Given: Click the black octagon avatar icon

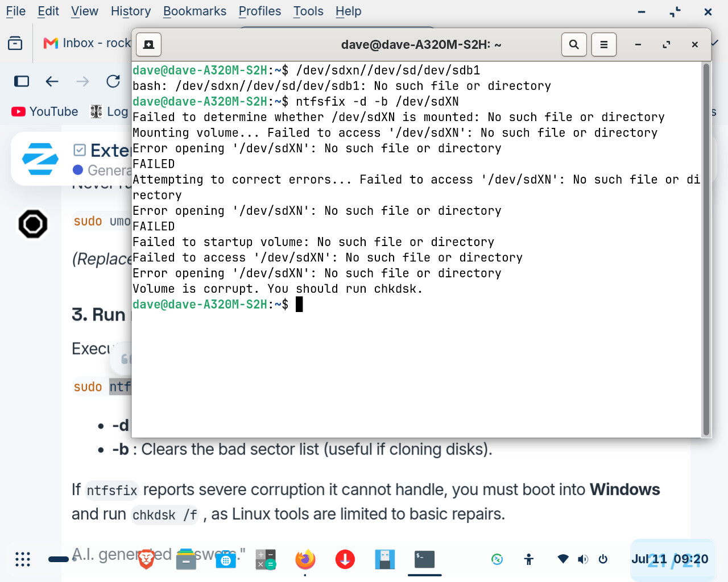Looking at the screenshot, I should (33, 224).
